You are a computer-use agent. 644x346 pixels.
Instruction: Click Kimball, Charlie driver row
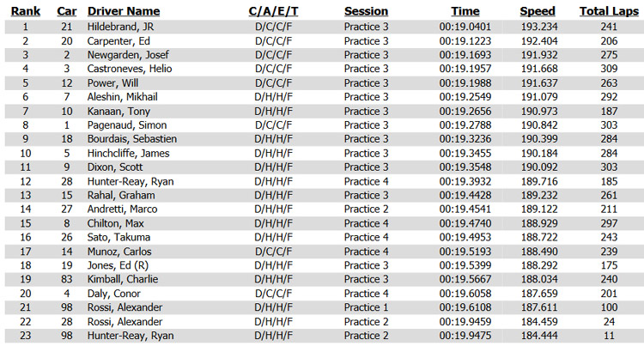click(x=322, y=280)
